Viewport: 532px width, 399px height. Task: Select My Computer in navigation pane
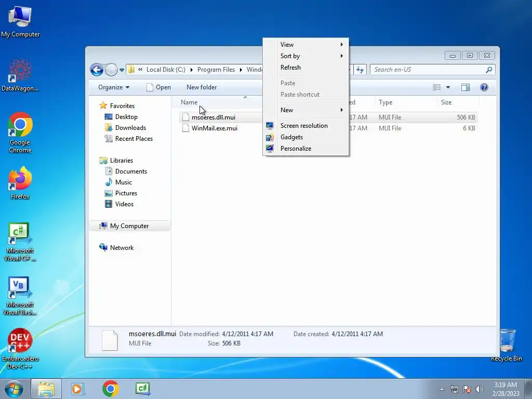click(x=130, y=226)
